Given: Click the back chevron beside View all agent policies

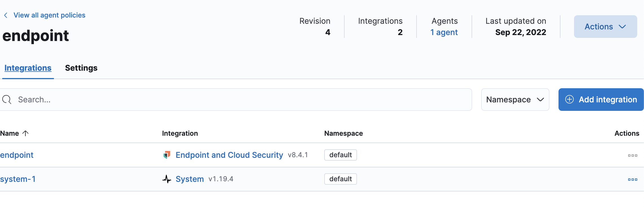Looking at the screenshot, I should pos(6,15).
